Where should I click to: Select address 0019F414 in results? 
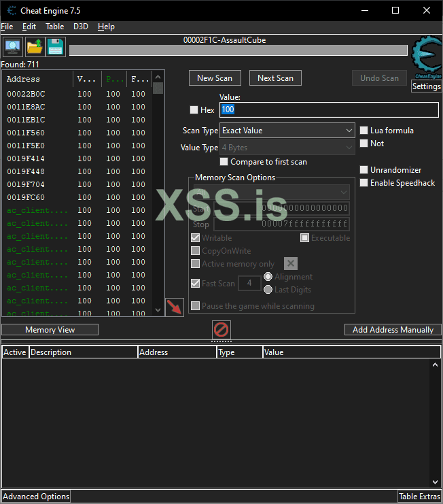click(26, 158)
